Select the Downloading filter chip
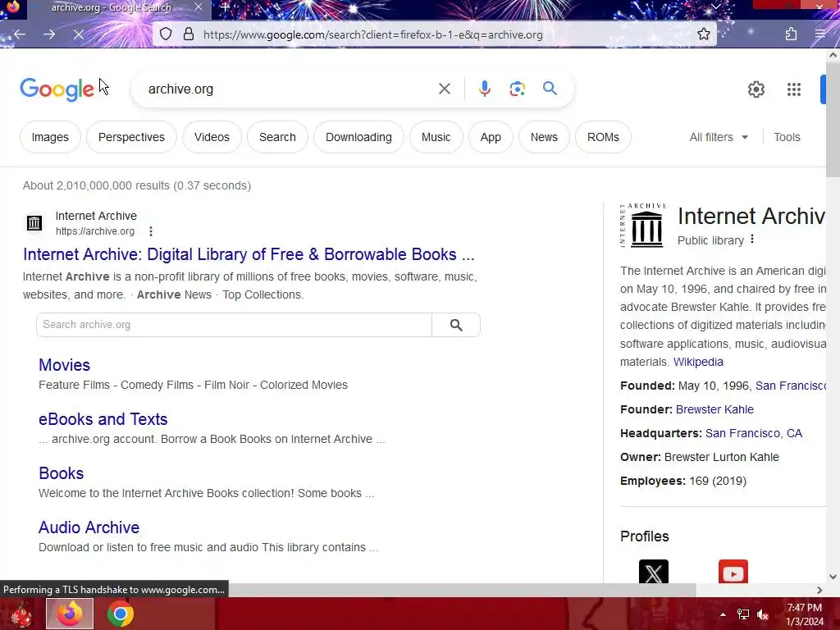Image resolution: width=840 pixels, height=630 pixels. pyautogui.click(x=359, y=137)
